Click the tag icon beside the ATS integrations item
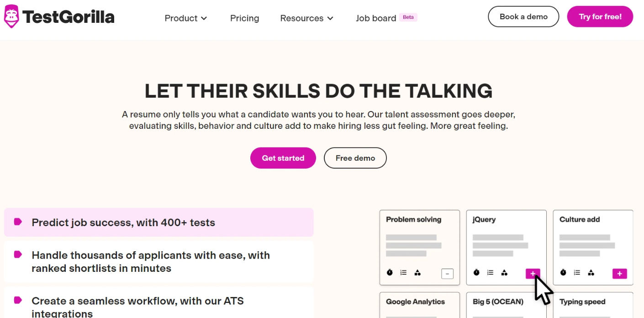 (x=17, y=299)
